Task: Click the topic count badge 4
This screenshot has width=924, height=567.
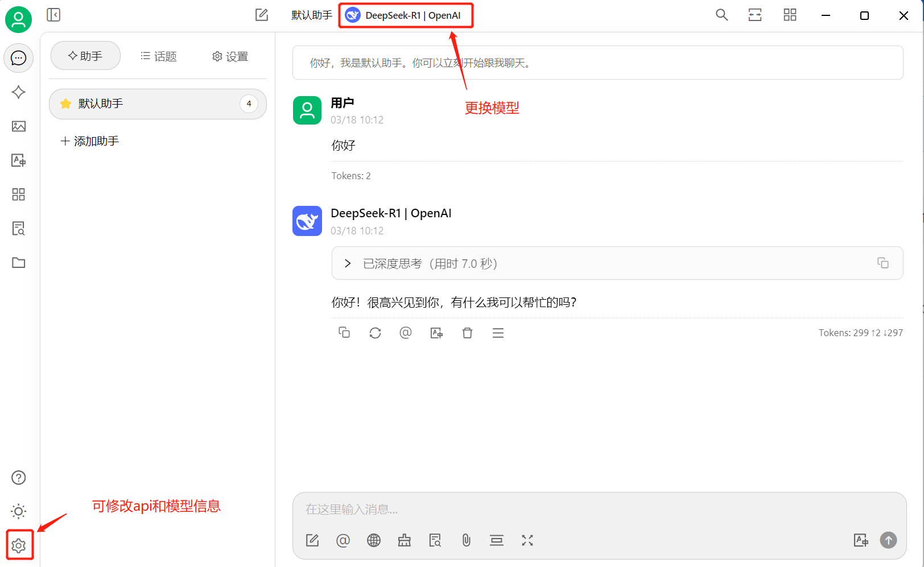Action: (249, 104)
